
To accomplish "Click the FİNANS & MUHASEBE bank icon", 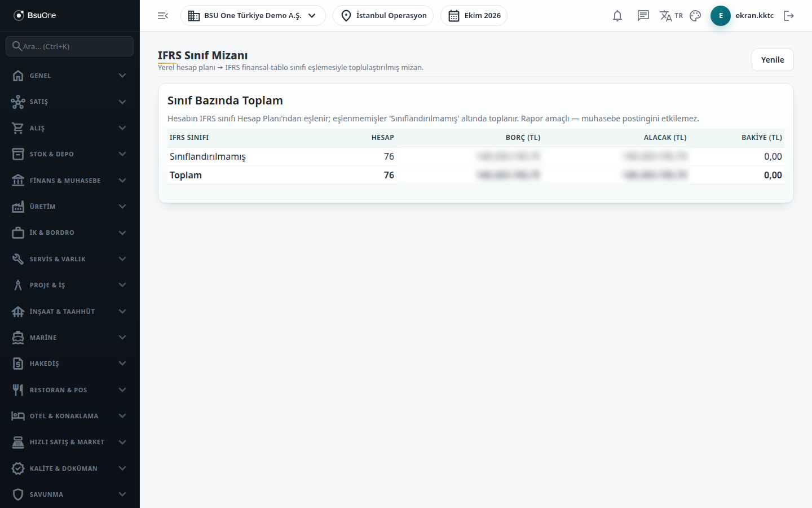I will click(18, 181).
